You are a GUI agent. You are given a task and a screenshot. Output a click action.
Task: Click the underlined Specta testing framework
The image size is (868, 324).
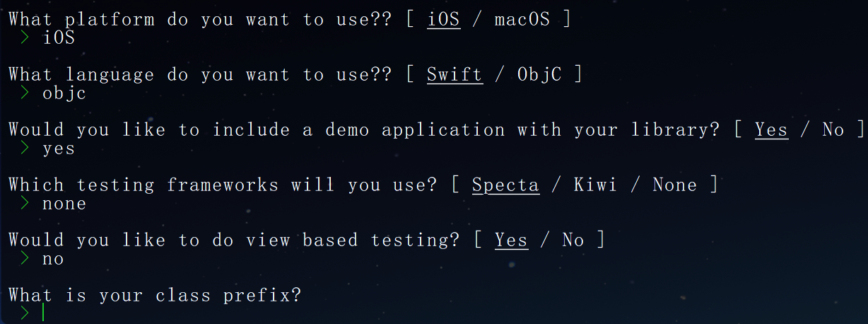(x=505, y=185)
